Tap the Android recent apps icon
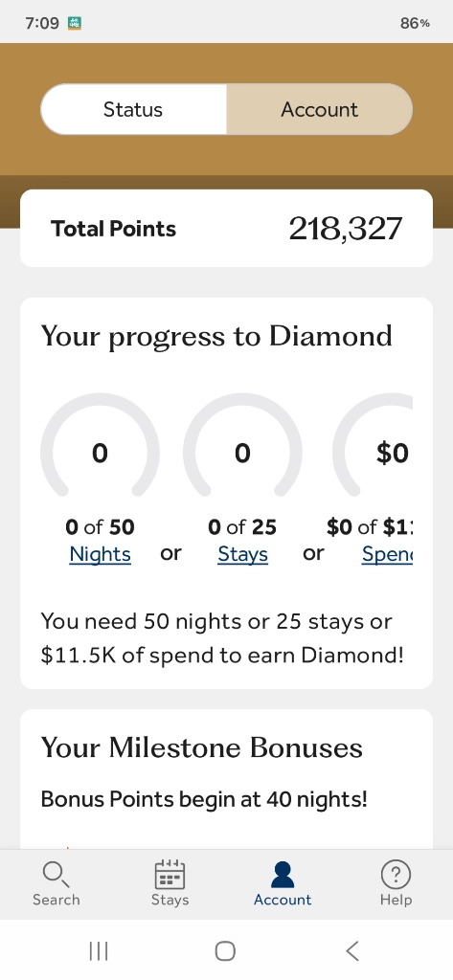The image size is (453, 980). coord(99,951)
